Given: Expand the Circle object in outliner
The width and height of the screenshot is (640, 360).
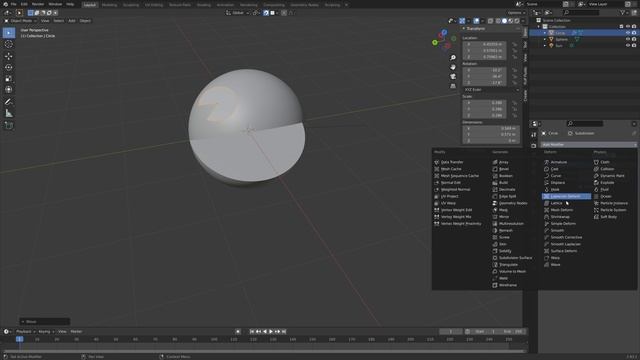Looking at the screenshot, I should (x=545, y=33).
